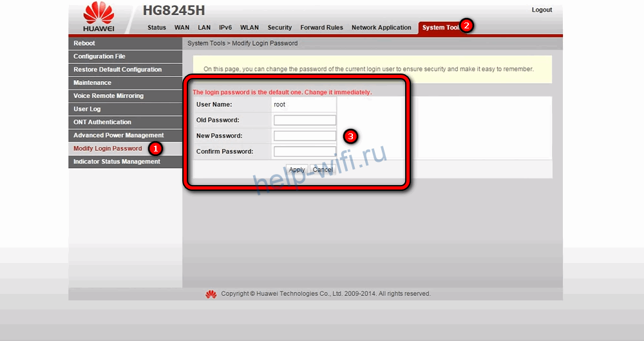The image size is (644, 341).
Task: Open Advanced Power Management
Action: (x=126, y=135)
